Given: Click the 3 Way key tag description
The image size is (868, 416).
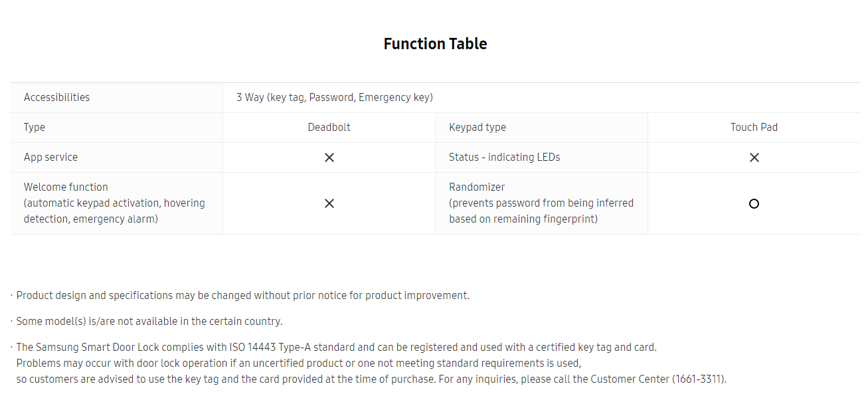Looking at the screenshot, I should point(335,98).
